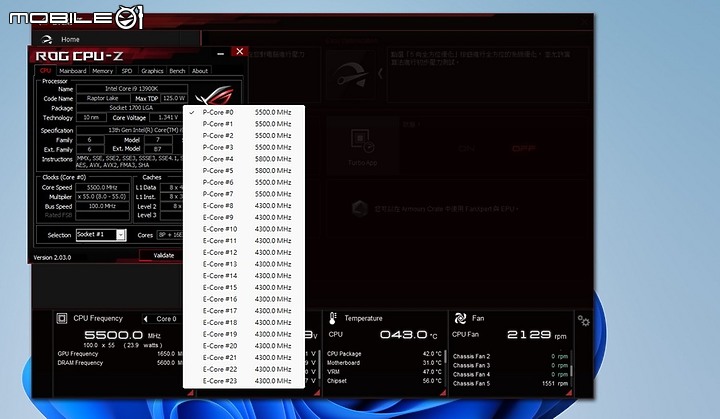Close the ROG CPU-Z window
The height and width of the screenshot is (419, 720).
click(239, 51)
